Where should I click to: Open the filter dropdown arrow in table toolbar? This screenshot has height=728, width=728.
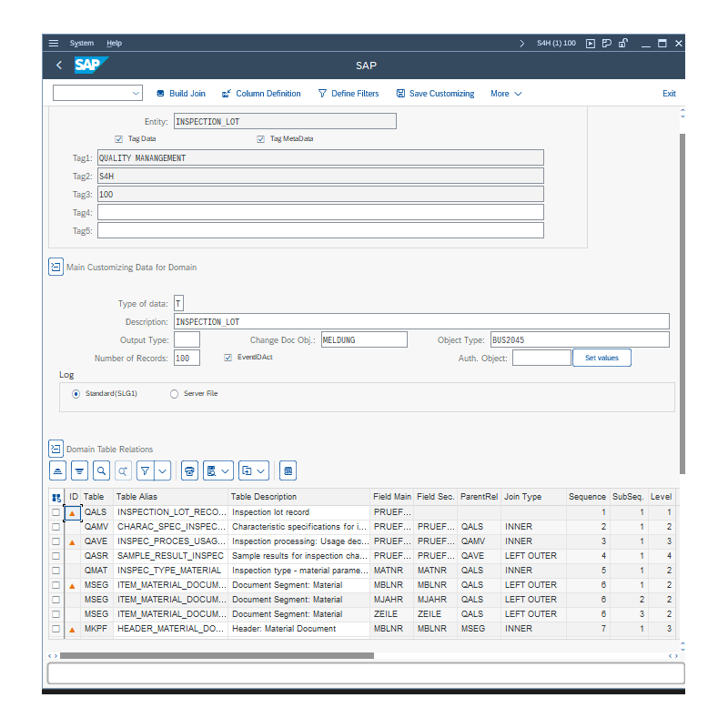162,470
